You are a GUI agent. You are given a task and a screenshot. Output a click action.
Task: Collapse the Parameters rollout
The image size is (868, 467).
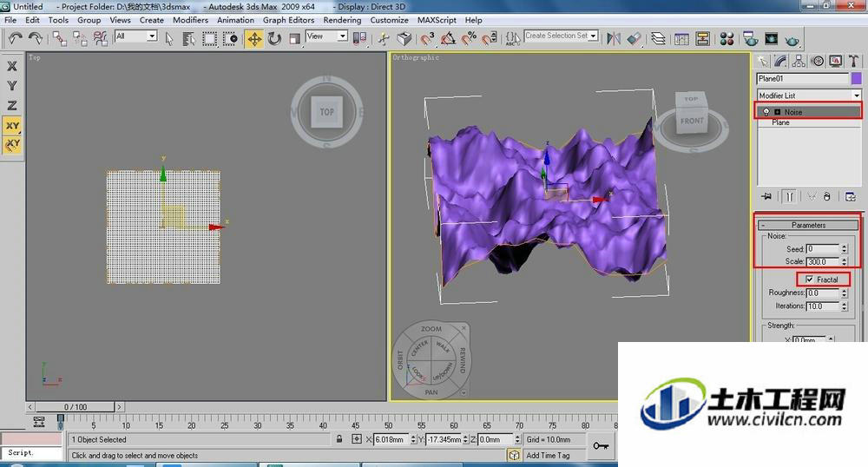coord(808,225)
